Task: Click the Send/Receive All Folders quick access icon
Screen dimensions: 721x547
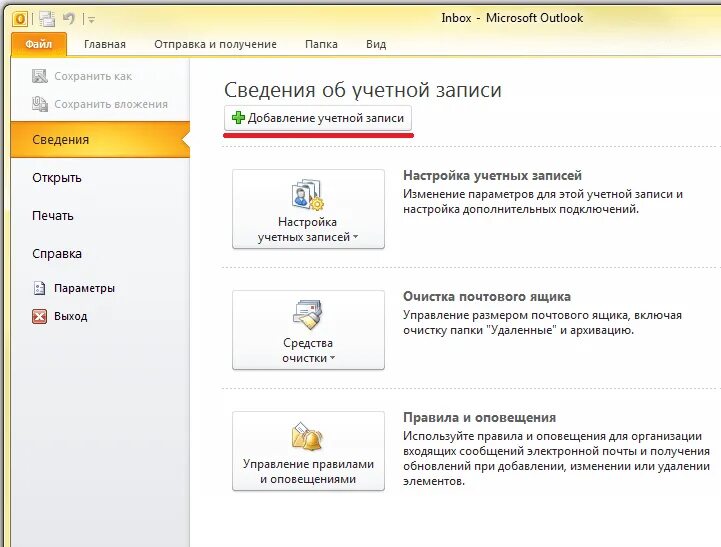Action: (46, 19)
